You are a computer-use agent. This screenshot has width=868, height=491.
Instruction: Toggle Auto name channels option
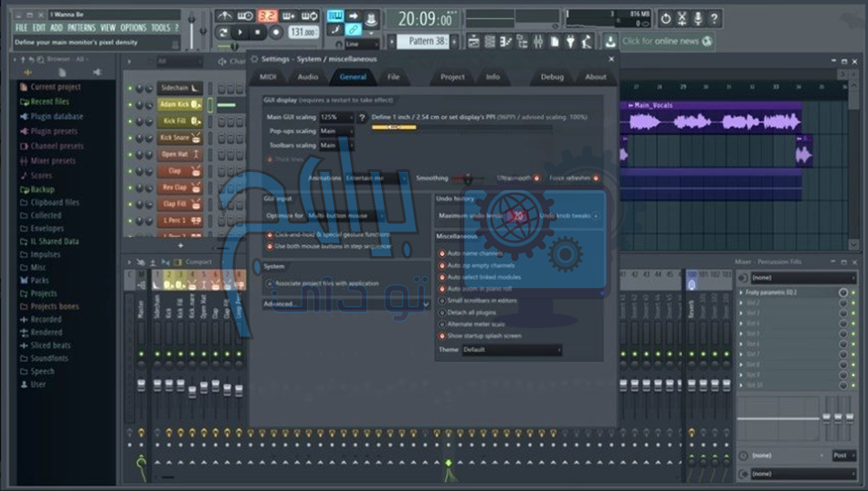[x=442, y=252]
